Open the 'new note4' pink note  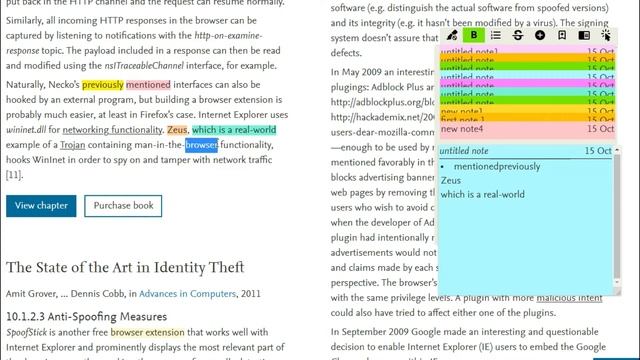click(527, 129)
